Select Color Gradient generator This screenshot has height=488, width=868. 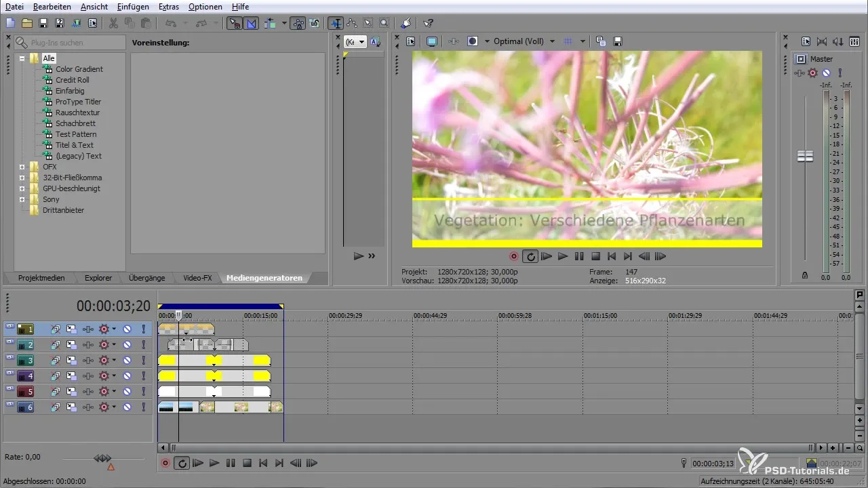coord(79,69)
